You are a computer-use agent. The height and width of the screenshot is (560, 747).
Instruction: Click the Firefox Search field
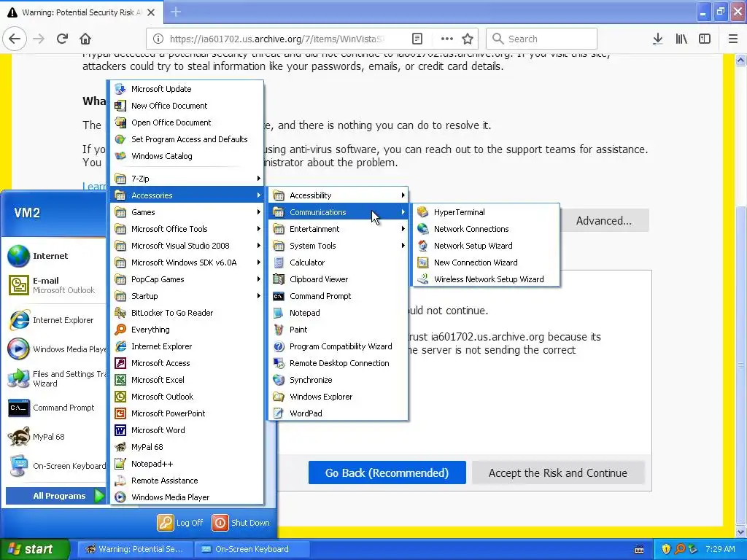click(542, 39)
